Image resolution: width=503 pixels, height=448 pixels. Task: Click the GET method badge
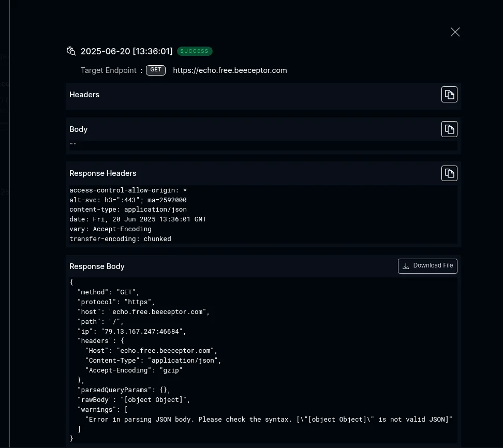pos(156,70)
